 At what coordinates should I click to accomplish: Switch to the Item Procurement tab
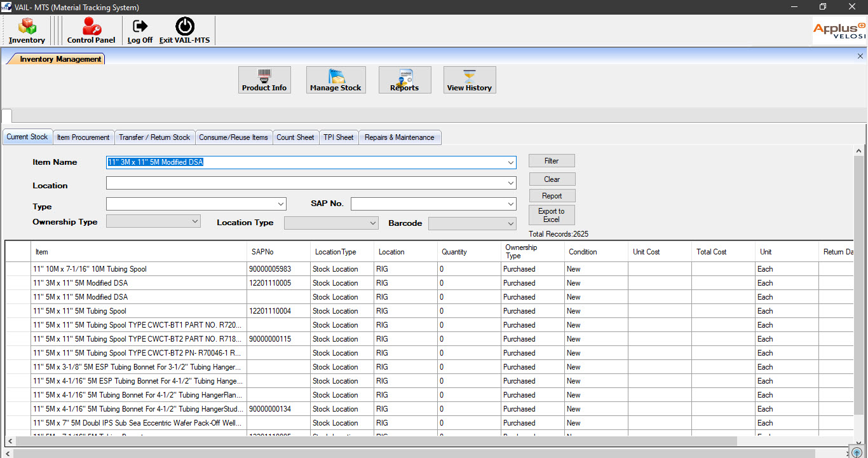click(83, 137)
